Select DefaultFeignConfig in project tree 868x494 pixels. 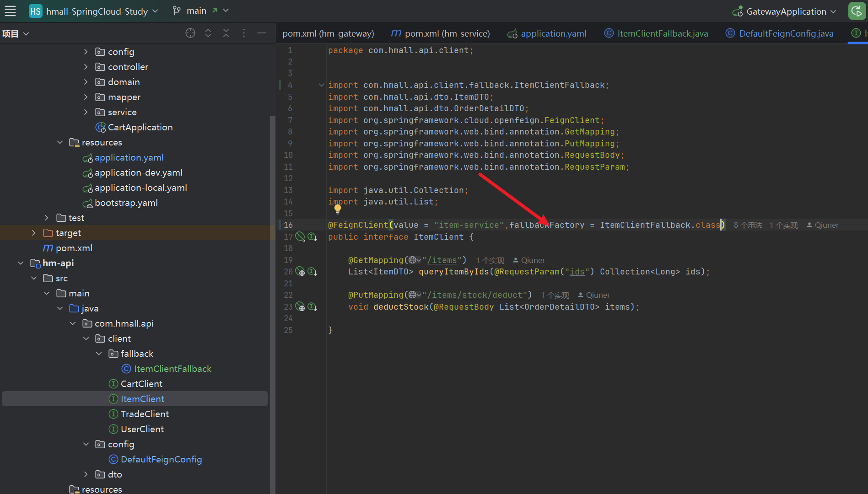[x=161, y=459]
